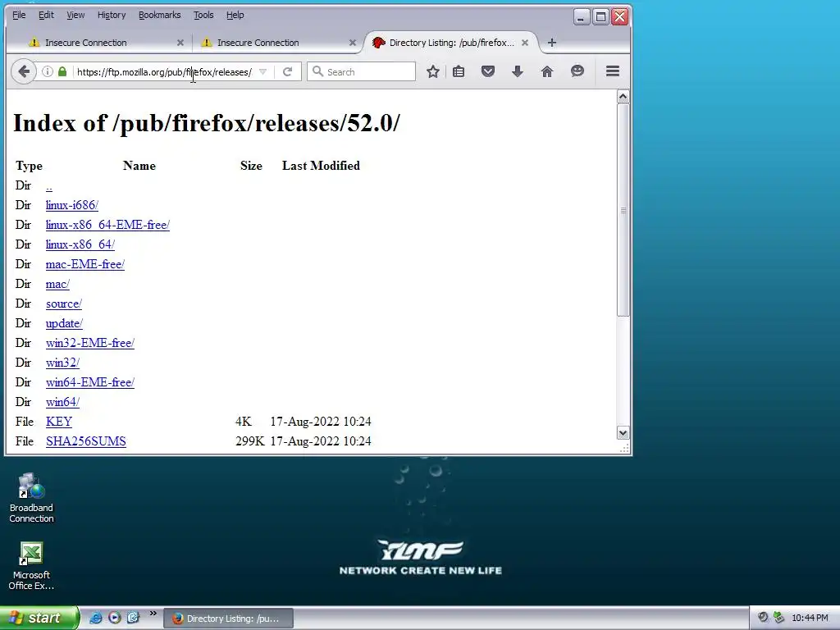Open the linux-i686/ directory link
The width and height of the screenshot is (840, 630).
[72, 205]
